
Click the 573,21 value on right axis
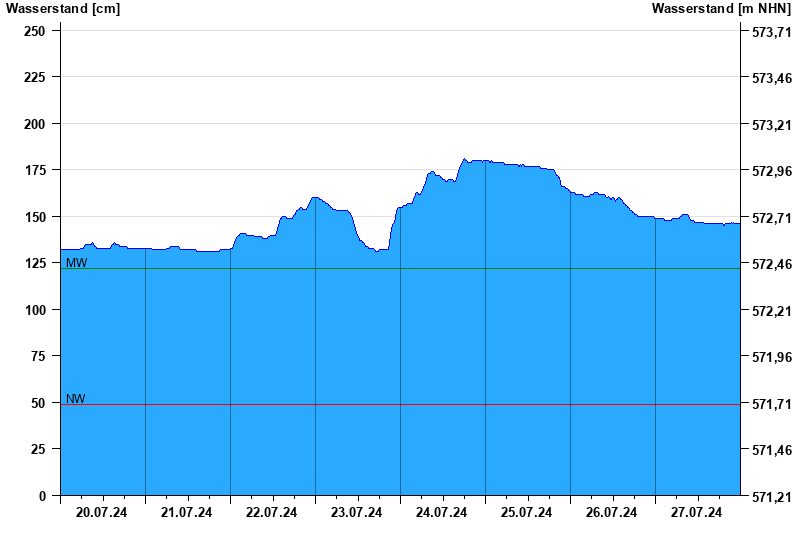772,125
